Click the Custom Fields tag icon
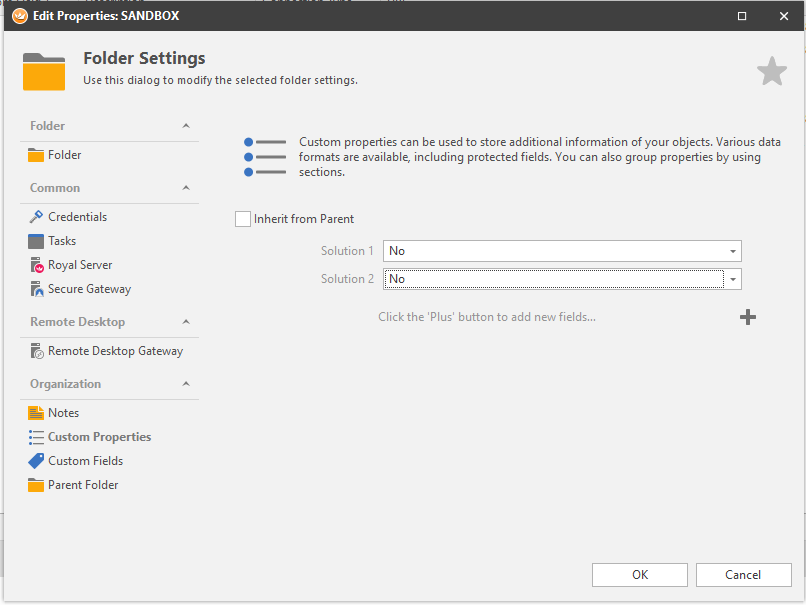This screenshot has height=605, width=806. [x=36, y=461]
